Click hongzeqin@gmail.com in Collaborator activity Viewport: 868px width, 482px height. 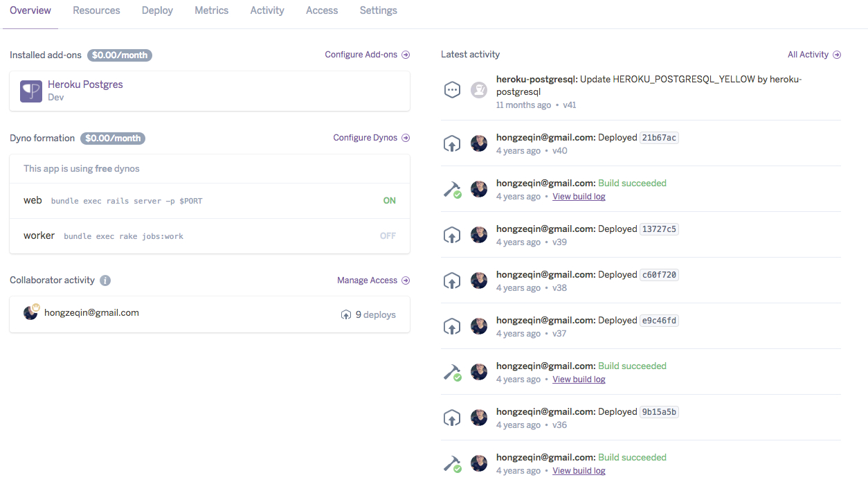tap(91, 313)
